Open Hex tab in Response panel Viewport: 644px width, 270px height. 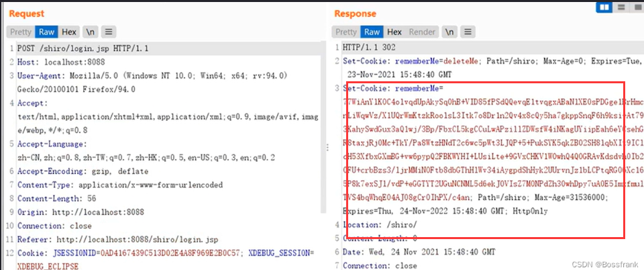pos(394,32)
